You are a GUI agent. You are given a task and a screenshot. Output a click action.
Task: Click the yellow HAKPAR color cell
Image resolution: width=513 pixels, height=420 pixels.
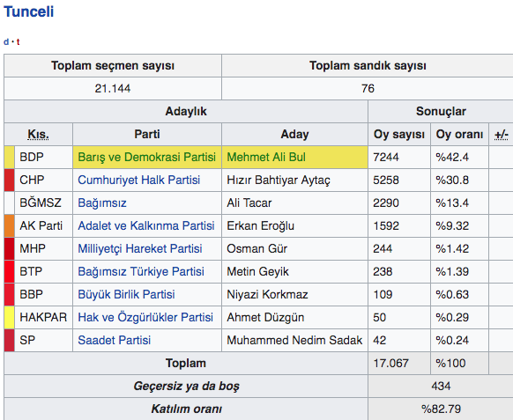(9, 317)
